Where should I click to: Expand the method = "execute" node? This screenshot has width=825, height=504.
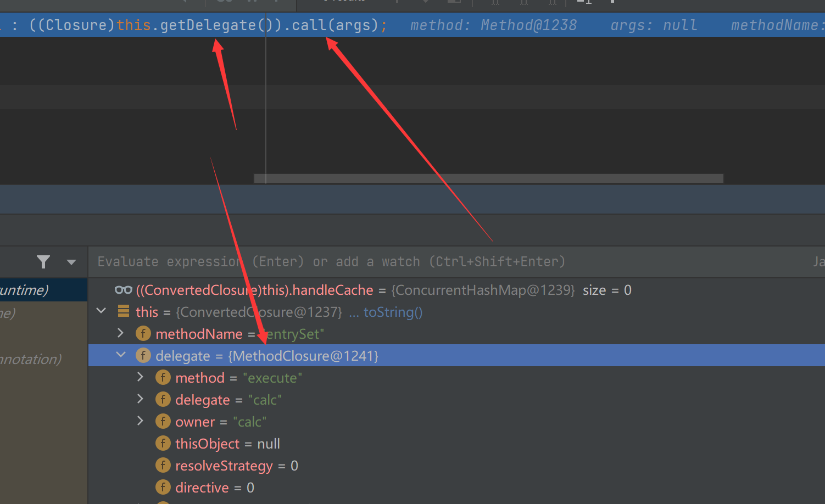tap(141, 377)
